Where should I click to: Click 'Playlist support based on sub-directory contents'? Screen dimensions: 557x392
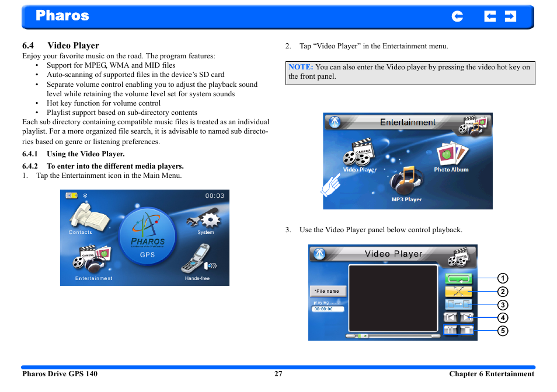pos(122,113)
